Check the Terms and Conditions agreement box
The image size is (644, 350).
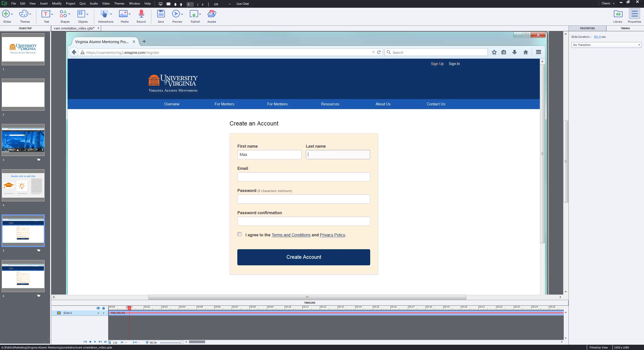point(239,234)
